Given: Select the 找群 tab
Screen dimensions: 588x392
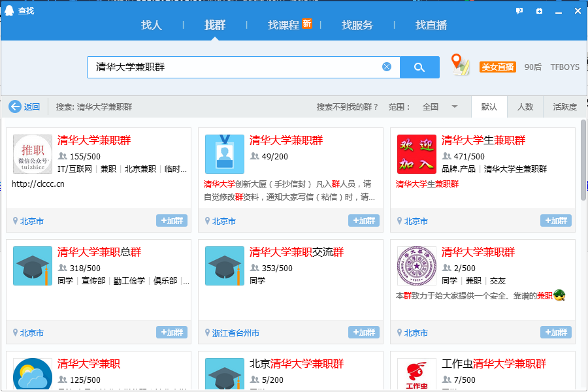Looking at the screenshot, I should [215, 25].
